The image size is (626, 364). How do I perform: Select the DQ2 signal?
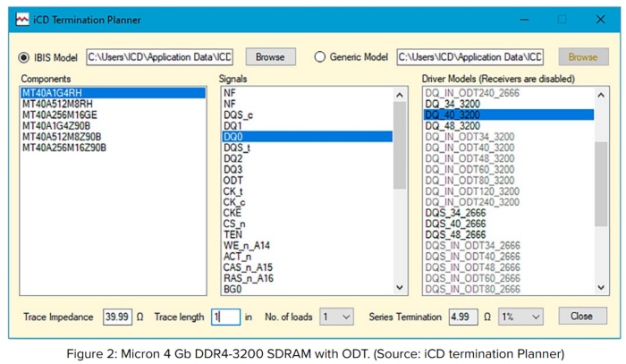click(x=308, y=158)
